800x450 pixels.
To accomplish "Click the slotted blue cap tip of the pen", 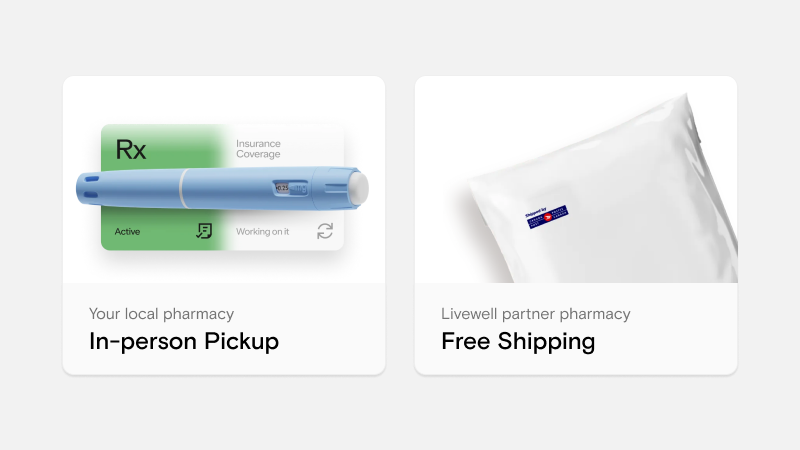I will pyautogui.click(x=92, y=187).
